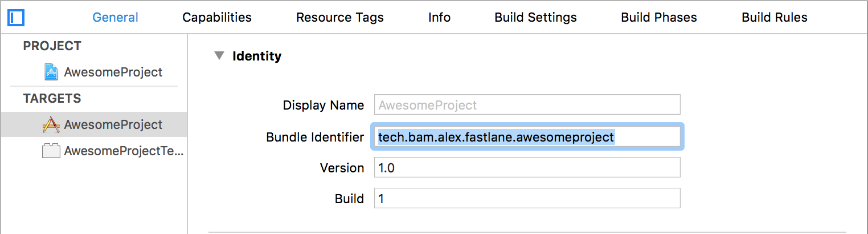Click the Bundle Identifier text field
The width and height of the screenshot is (868, 234).
[x=527, y=137]
